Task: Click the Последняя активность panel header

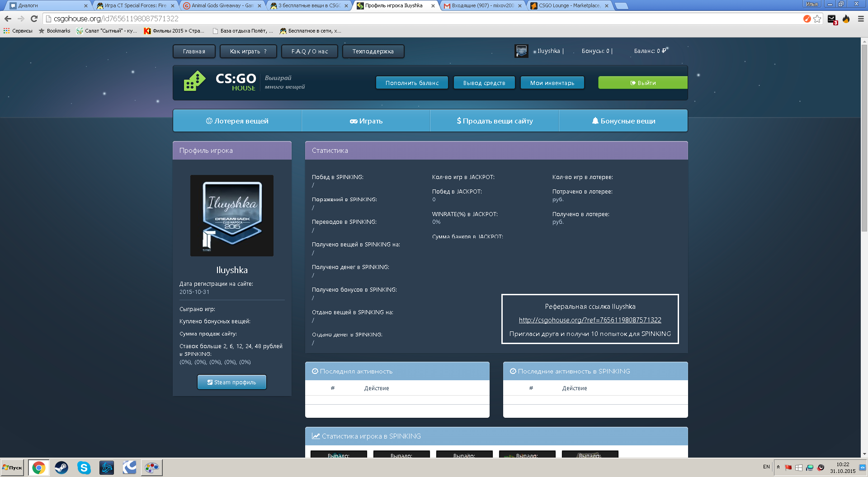Action: [x=397, y=371]
